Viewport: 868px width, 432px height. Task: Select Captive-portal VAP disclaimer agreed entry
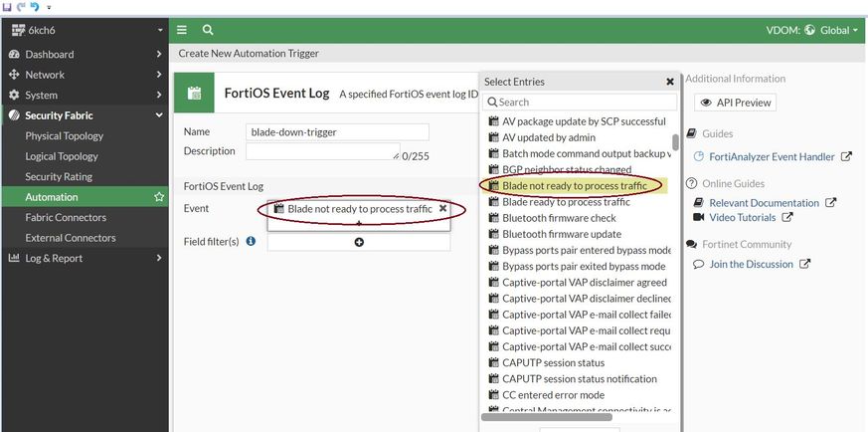point(578,283)
